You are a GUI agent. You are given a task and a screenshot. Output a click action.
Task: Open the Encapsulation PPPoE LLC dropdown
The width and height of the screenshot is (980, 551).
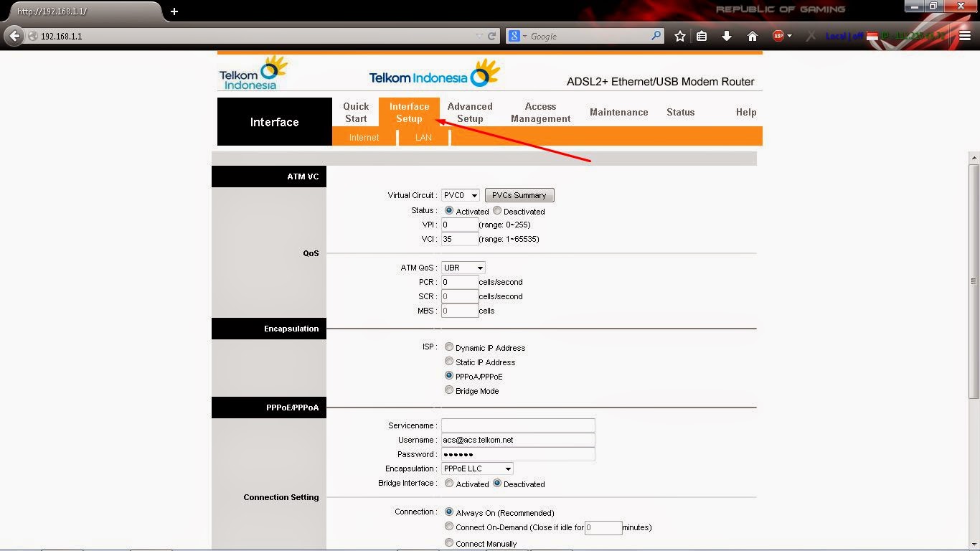pos(477,468)
